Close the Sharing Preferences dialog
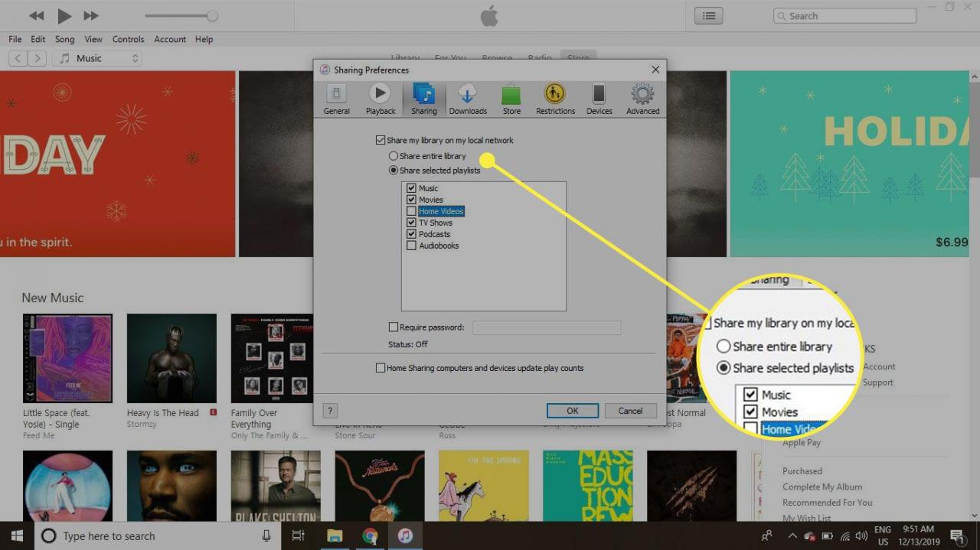Viewport: 980px width, 550px height. [x=655, y=70]
